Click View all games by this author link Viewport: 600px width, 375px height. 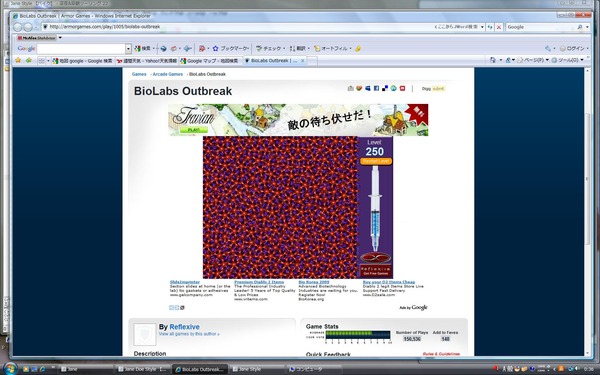pyautogui.click(x=189, y=334)
